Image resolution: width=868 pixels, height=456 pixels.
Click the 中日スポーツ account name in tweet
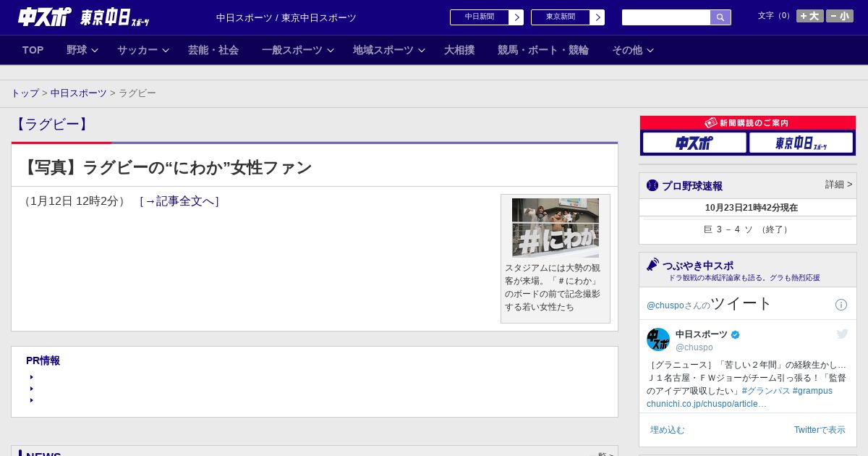[x=702, y=334]
